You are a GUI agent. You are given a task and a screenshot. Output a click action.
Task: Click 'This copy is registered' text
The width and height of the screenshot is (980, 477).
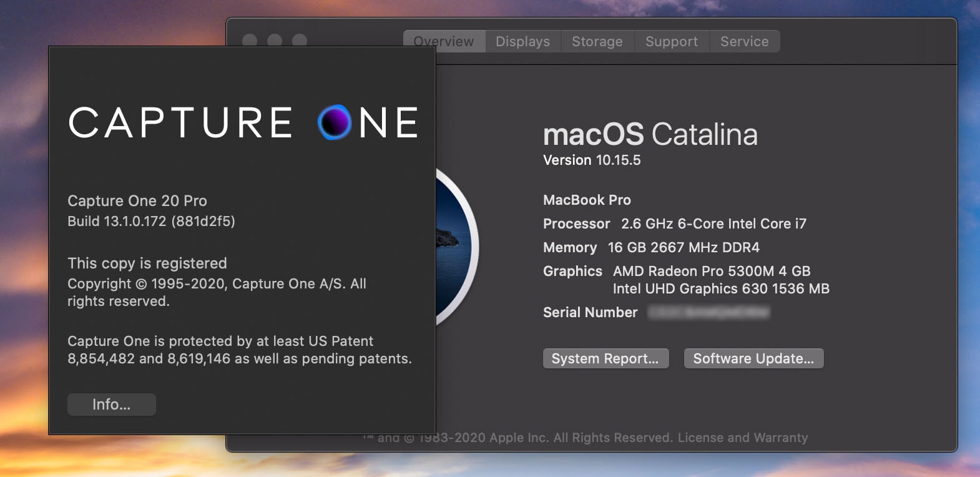(147, 263)
